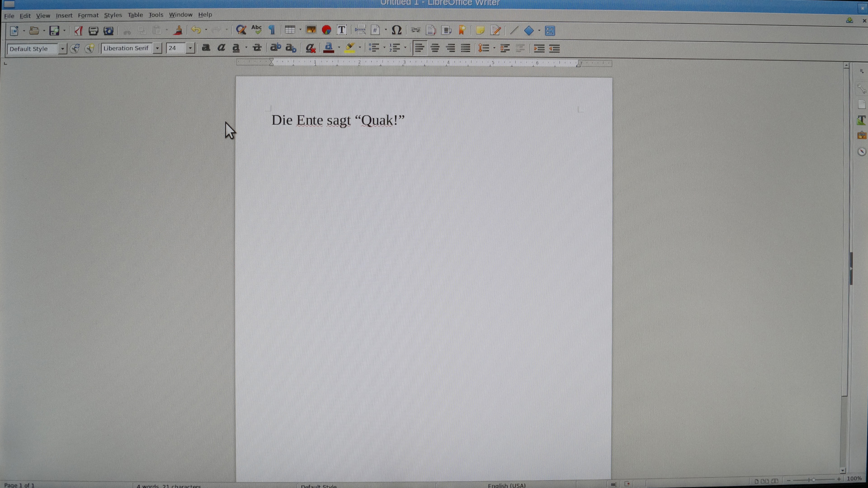The height and width of the screenshot is (488, 868).
Task: Click the Export as PDF icon
Action: click(x=78, y=31)
